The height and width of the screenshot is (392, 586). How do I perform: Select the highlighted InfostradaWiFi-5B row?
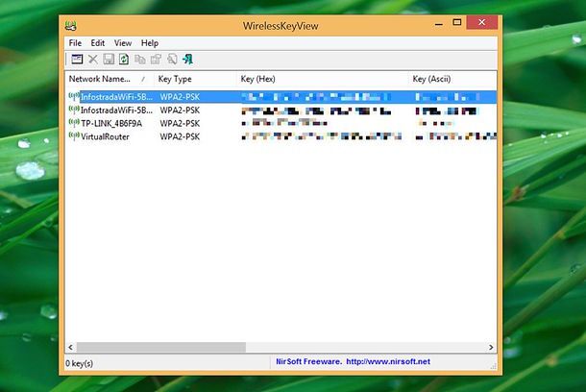point(281,97)
